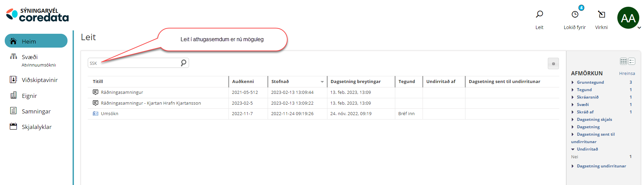Click the search box magnifier icon
Screen dimensions: 644x185
(x=183, y=63)
